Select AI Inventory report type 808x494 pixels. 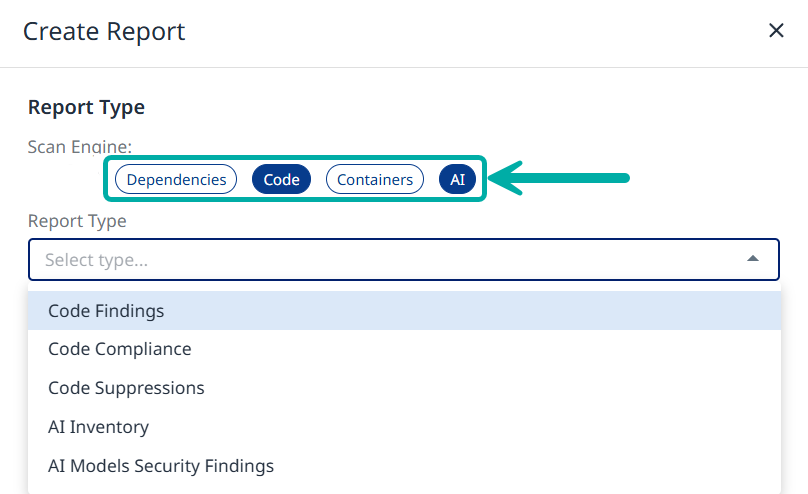(x=98, y=427)
